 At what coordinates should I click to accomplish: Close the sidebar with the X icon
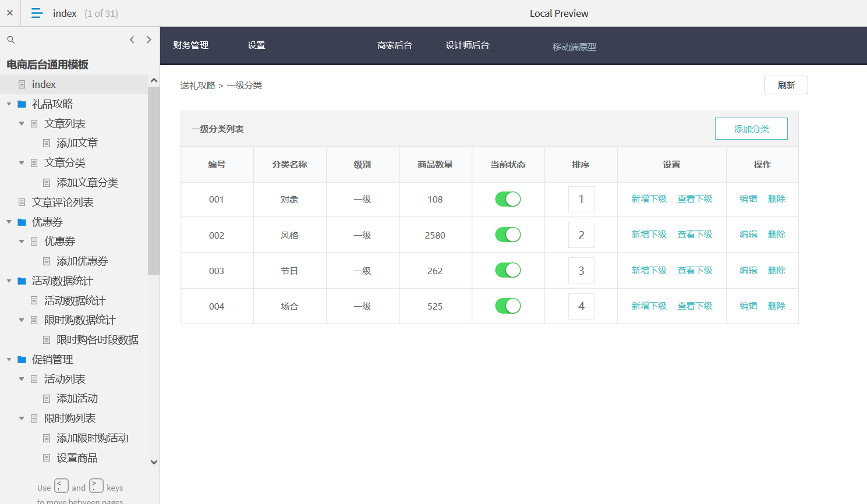10,13
